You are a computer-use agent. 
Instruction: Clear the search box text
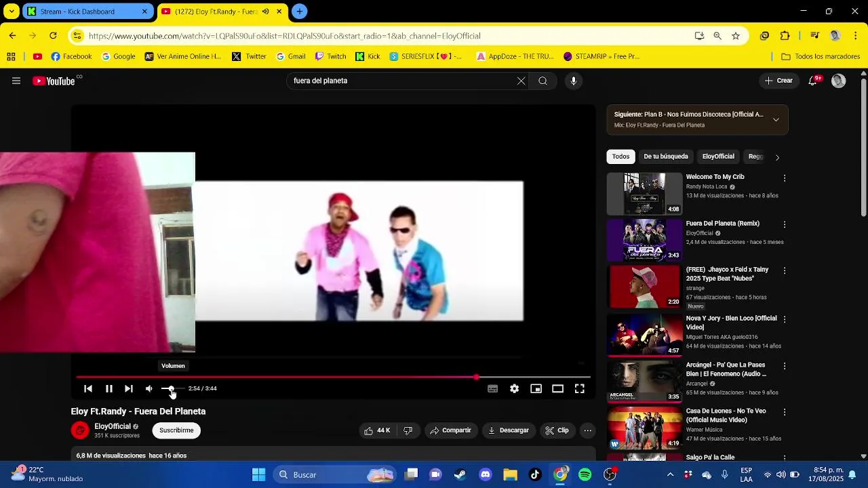click(521, 81)
